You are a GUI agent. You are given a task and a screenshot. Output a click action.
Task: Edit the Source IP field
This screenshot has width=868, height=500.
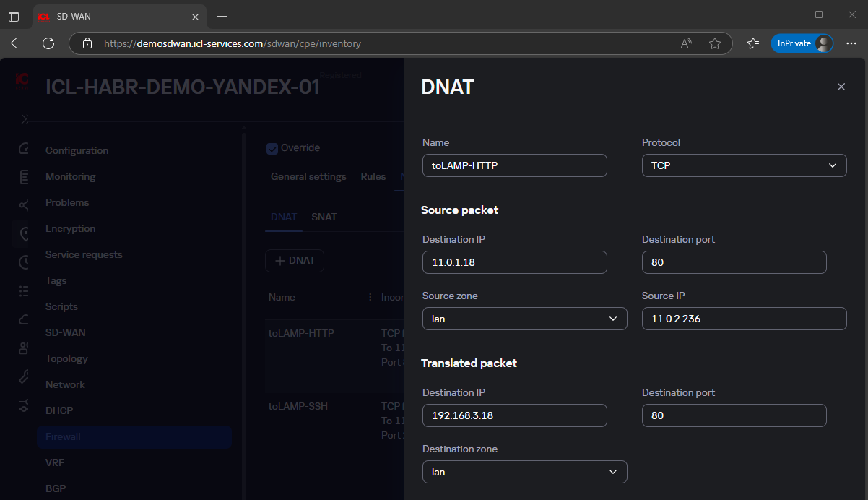point(744,319)
